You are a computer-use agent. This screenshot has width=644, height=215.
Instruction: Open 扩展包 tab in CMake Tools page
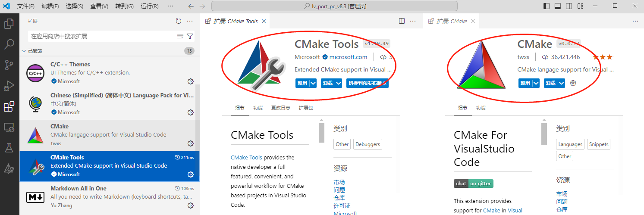click(x=306, y=108)
